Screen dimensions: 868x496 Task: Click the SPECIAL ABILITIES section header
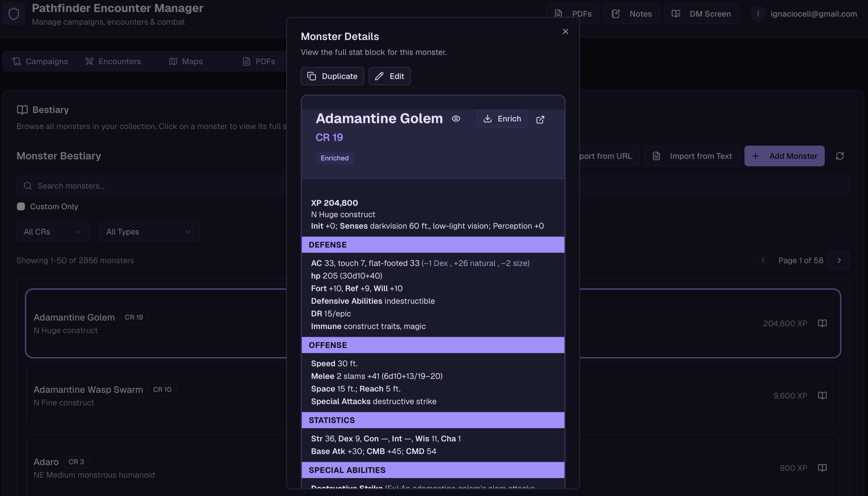pos(433,470)
